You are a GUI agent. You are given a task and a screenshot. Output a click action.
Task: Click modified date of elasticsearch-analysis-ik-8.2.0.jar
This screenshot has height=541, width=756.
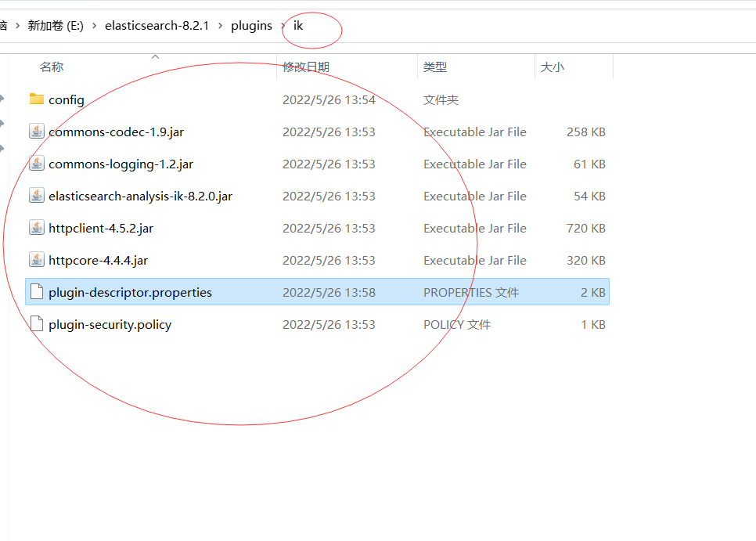329,197
